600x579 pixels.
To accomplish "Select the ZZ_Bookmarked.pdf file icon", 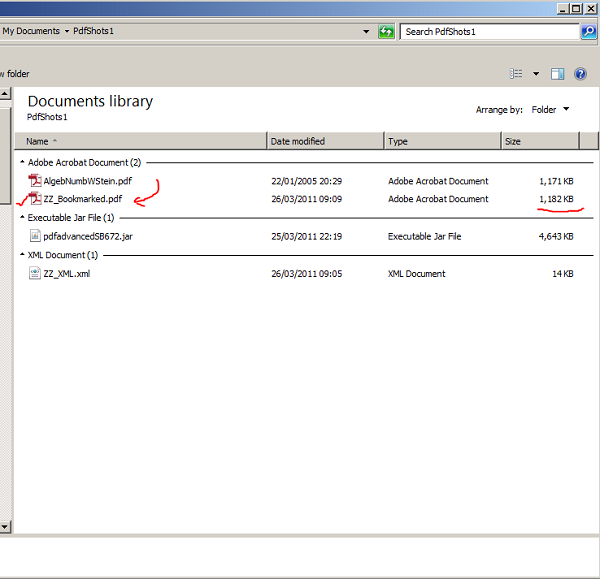I will tap(35, 199).
